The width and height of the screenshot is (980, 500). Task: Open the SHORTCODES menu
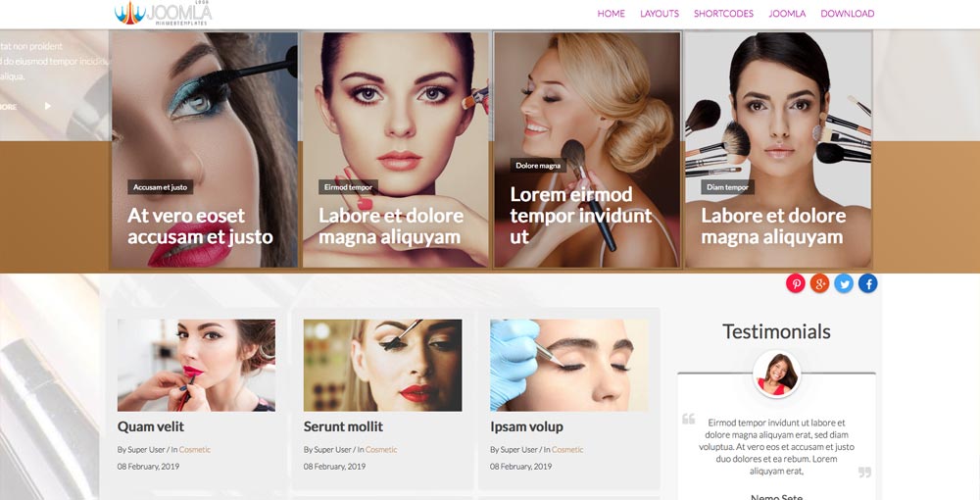pyautogui.click(x=723, y=14)
